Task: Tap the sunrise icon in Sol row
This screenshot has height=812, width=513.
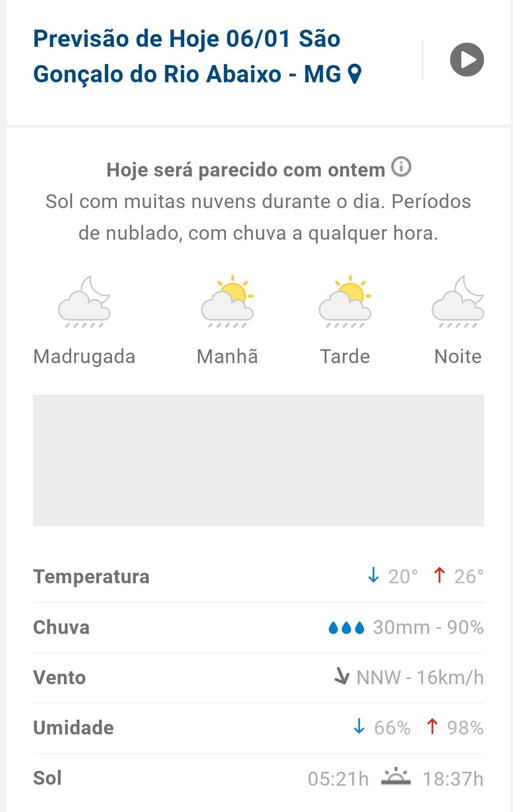Action: coord(396,777)
